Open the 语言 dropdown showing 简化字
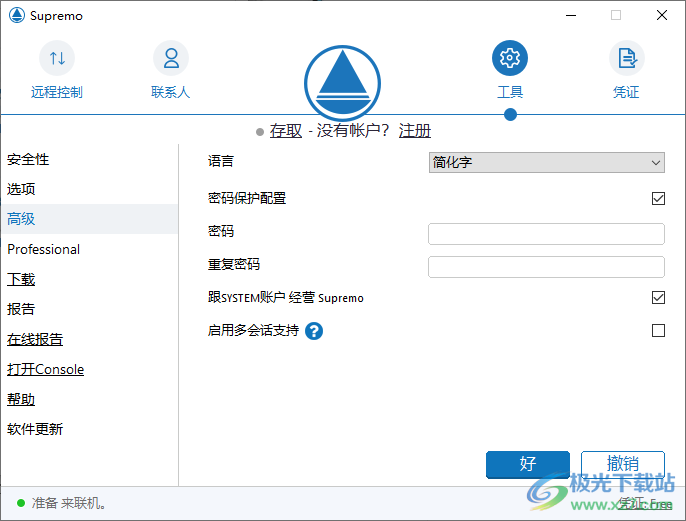The height and width of the screenshot is (521, 686). coord(546,162)
